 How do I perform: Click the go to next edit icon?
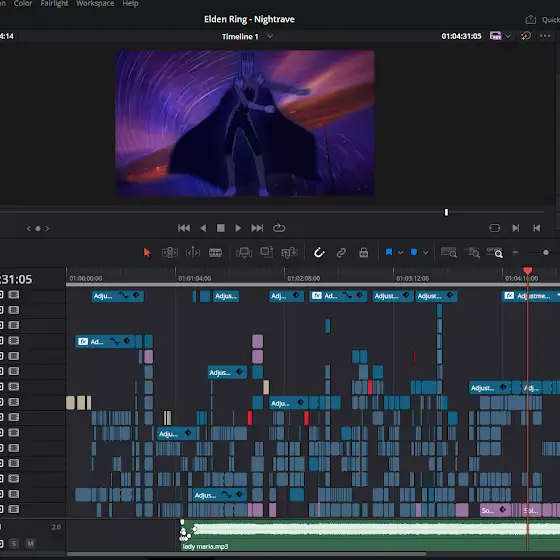click(x=516, y=228)
